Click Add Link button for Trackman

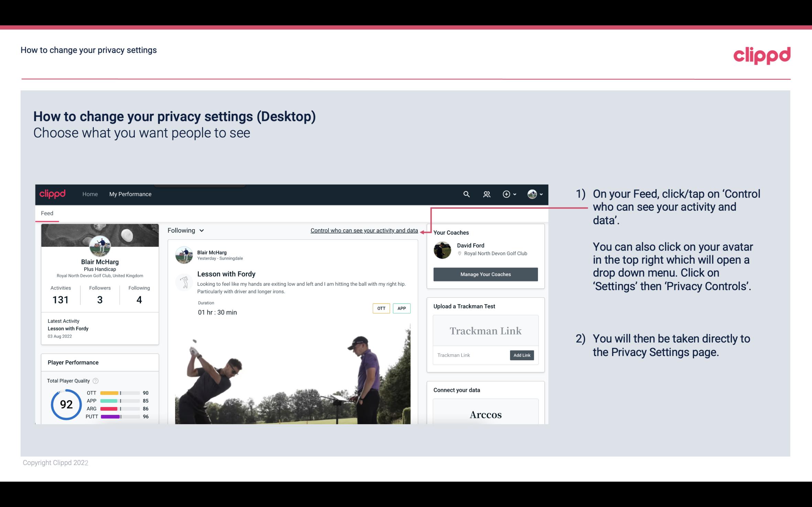tap(521, 355)
